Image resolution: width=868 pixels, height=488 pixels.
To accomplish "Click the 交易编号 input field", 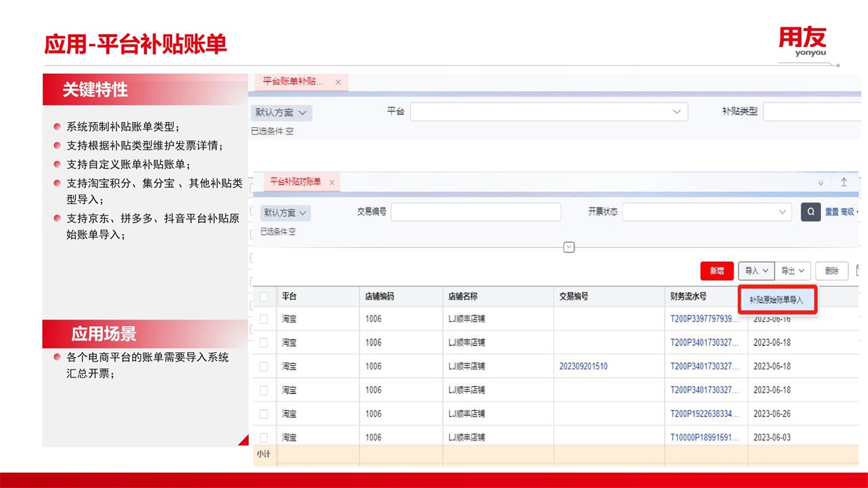I will pos(475,212).
